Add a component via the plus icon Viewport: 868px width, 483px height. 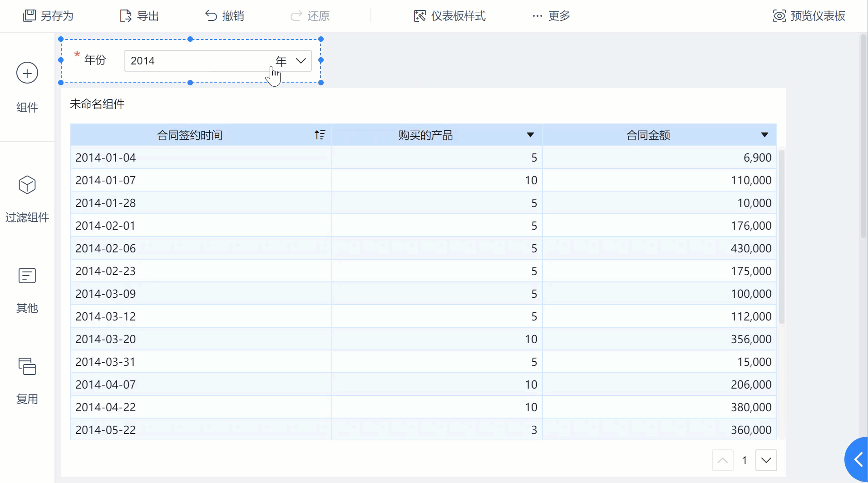coord(27,73)
